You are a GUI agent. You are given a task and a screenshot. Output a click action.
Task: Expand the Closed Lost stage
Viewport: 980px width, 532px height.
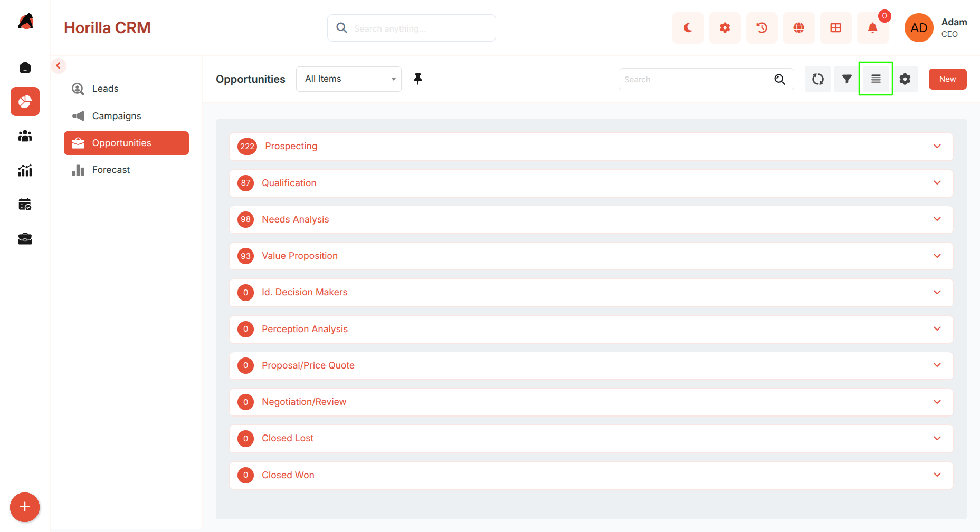pyautogui.click(x=591, y=439)
